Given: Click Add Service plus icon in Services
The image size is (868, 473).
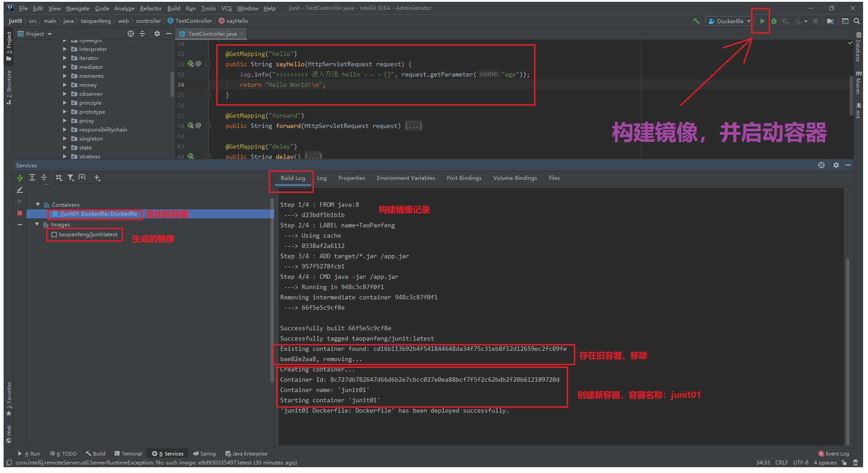Looking at the screenshot, I should (x=97, y=178).
